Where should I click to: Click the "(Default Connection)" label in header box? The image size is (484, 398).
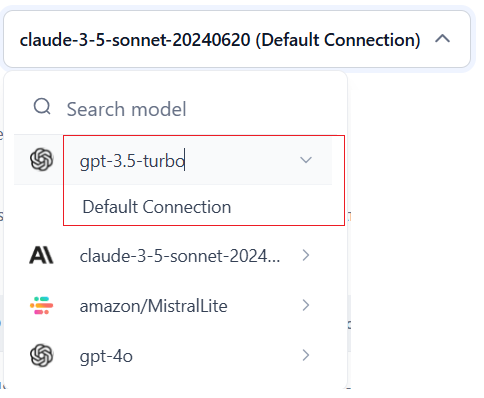click(x=338, y=40)
